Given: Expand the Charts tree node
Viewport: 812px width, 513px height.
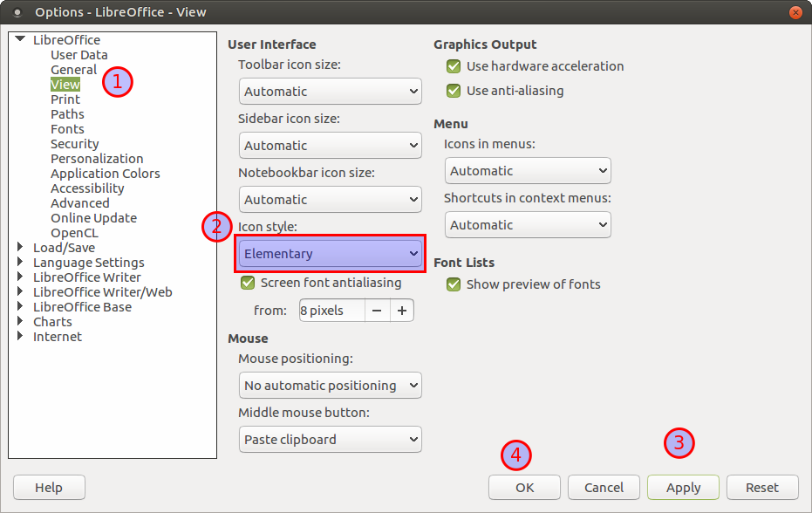Looking at the screenshot, I should click(20, 321).
